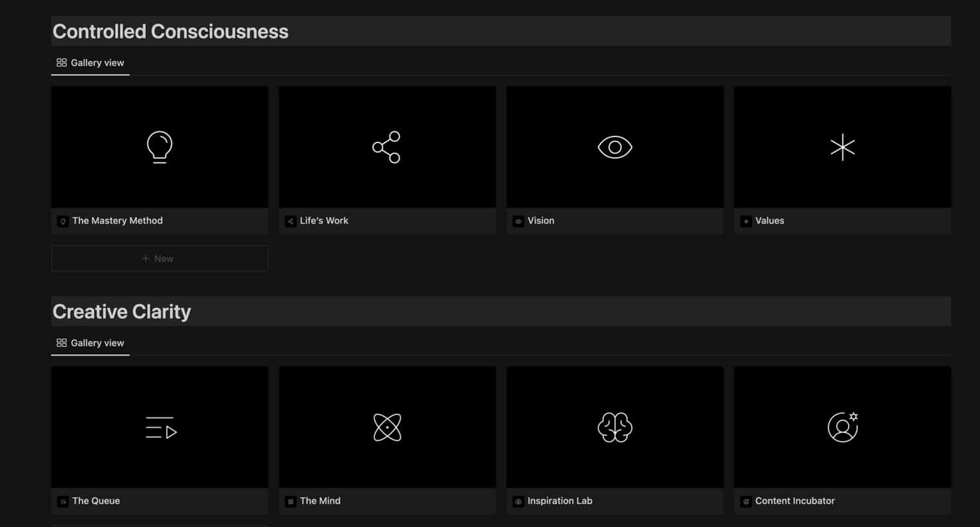Click gallery grid icon under Controlled Consciousness
Image resolution: width=980 pixels, height=527 pixels.
coord(62,63)
